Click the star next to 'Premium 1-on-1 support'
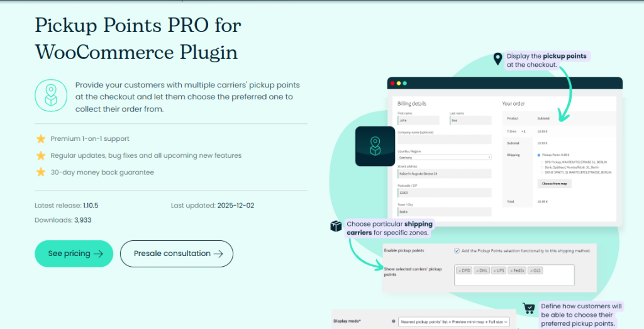This screenshot has height=329, width=644. click(41, 139)
